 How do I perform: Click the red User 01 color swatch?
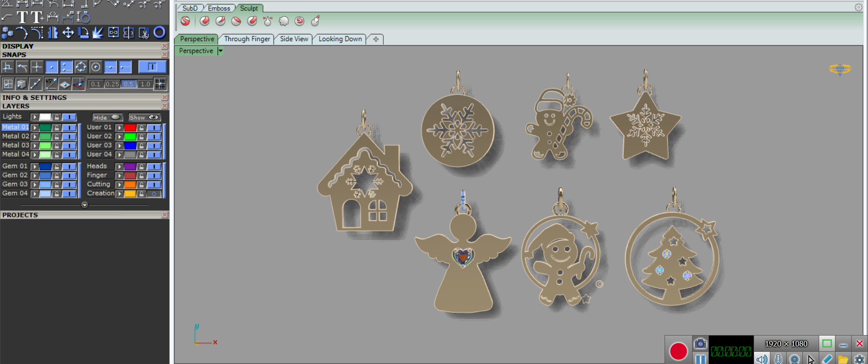point(130,128)
